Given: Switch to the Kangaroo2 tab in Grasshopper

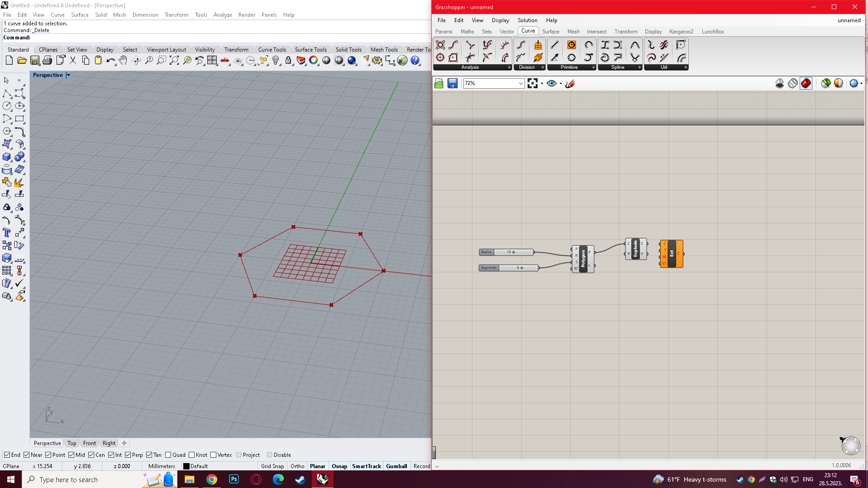Looking at the screenshot, I should click(681, 32).
